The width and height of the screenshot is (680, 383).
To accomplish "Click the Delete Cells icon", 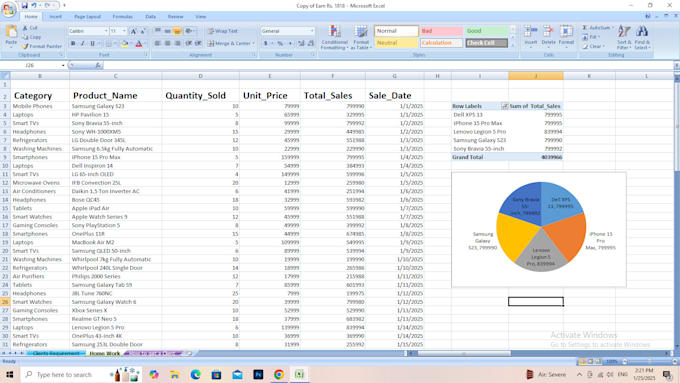I will [x=548, y=31].
